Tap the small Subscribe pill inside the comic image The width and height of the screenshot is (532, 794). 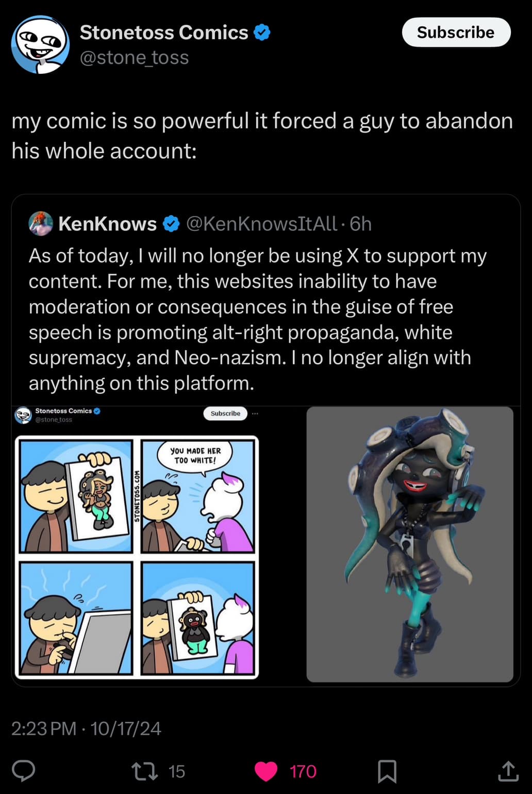tap(225, 413)
